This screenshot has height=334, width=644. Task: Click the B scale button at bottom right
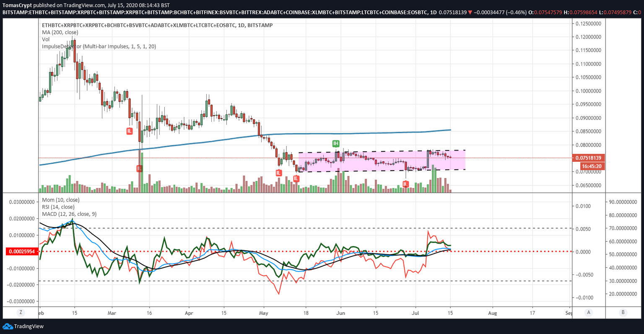623,312
